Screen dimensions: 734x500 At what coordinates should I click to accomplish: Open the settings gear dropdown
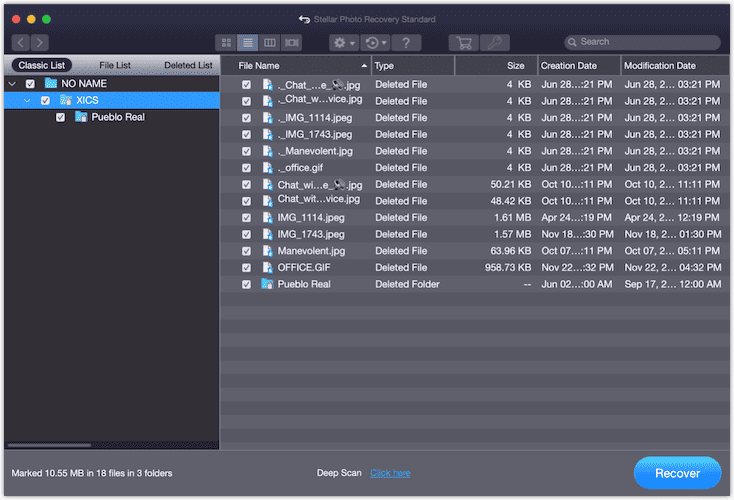point(344,42)
